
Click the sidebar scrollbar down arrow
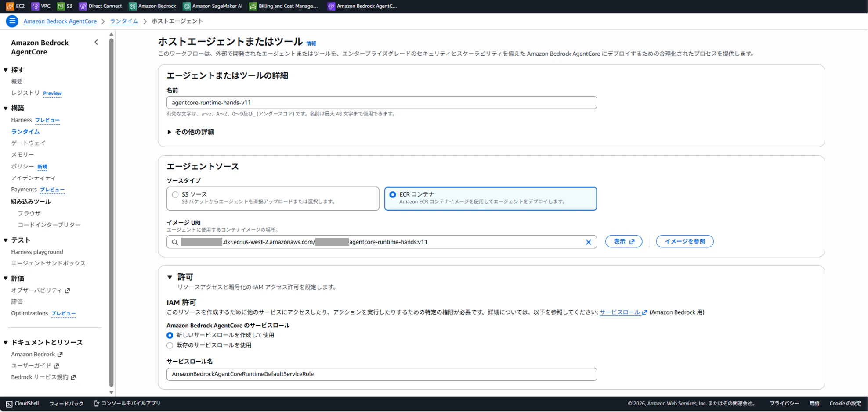pyautogui.click(x=111, y=393)
